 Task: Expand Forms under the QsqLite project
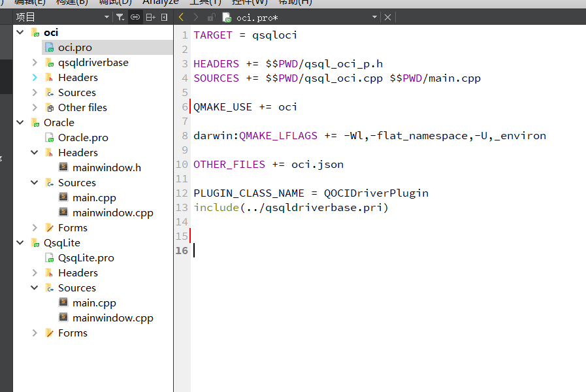[35, 333]
